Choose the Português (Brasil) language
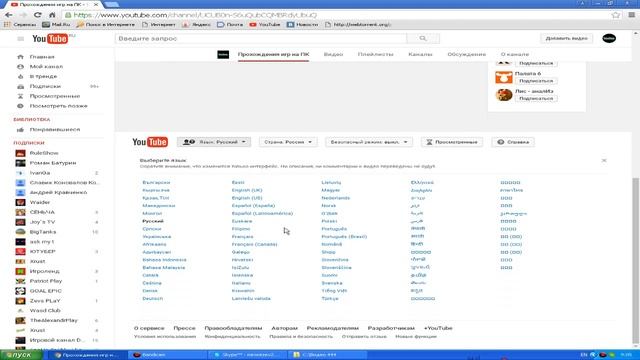Screen dimensions: 640x360 coord(344,237)
